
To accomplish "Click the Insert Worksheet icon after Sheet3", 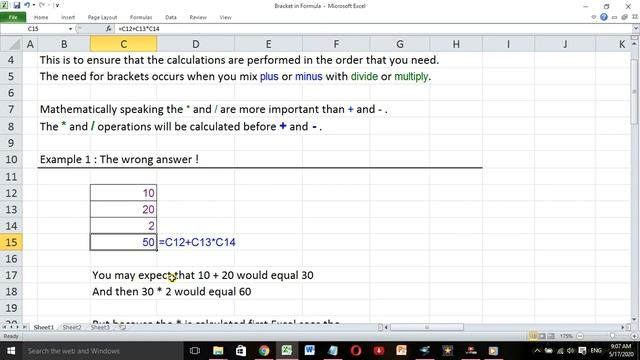I will click(x=122, y=327).
